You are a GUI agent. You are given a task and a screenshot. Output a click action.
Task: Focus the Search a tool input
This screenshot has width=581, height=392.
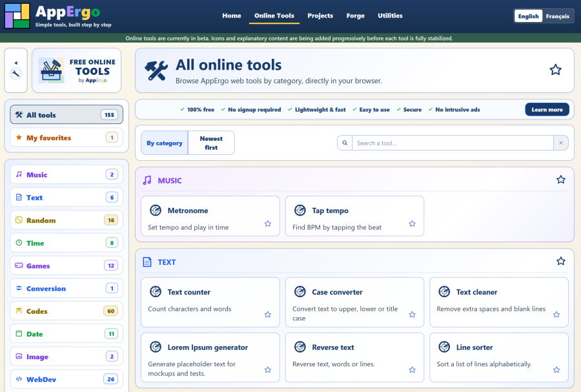pos(453,143)
